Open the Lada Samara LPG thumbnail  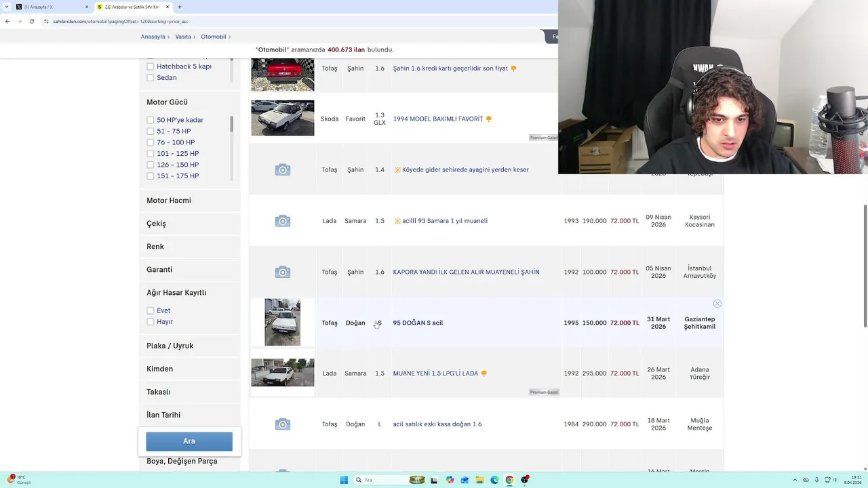[283, 373]
